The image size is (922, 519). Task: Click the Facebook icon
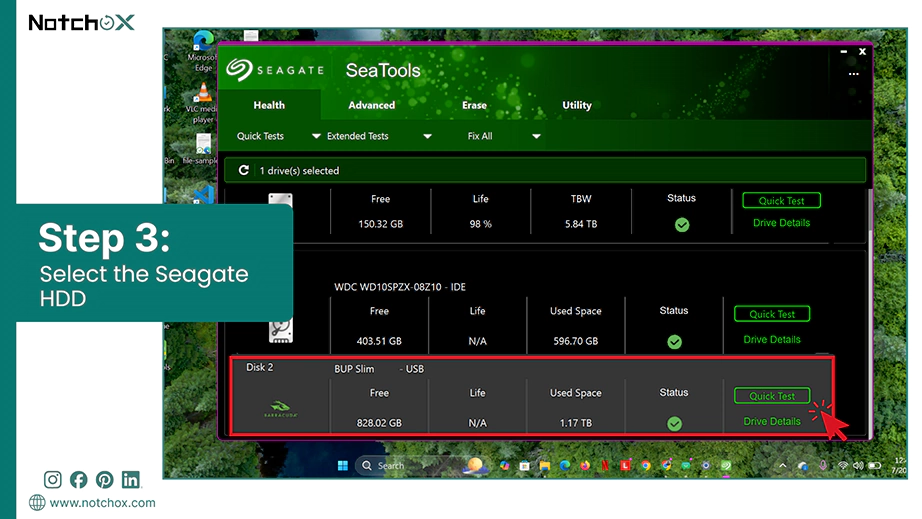(78, 480)
